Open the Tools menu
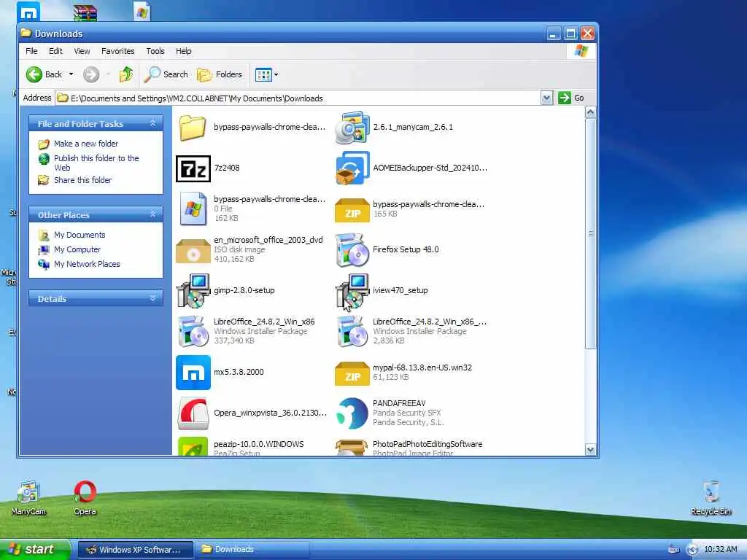The width and height of the screenshot is (747, 560). tap(155, 51)
